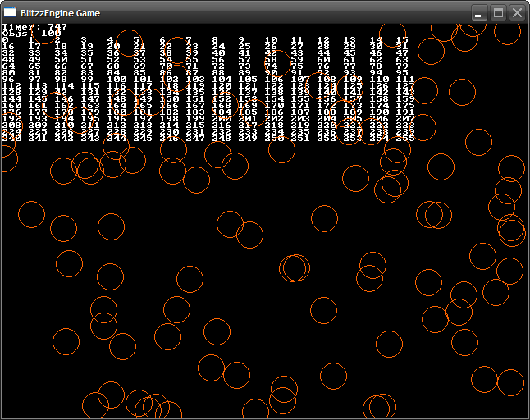The width and height of the screenshot is (530, 420).
Task: Click number 250 in the bottom row
Action: click(x=274, y=139)
